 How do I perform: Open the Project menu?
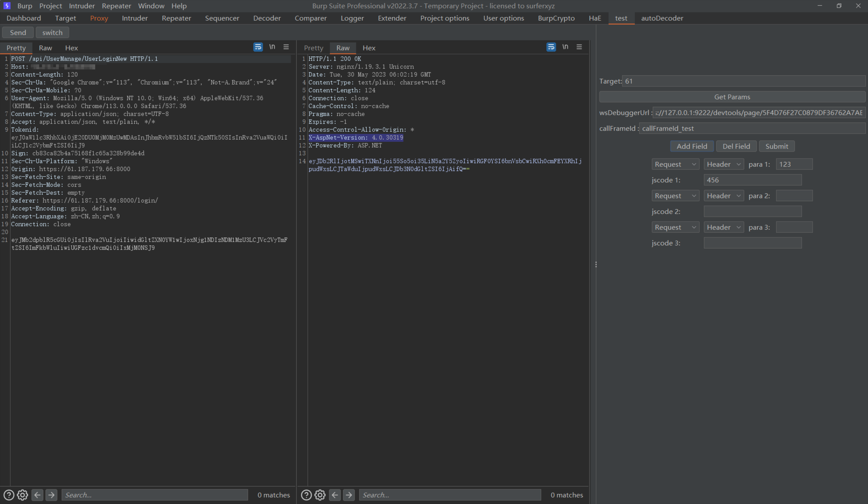click(50, 6)
